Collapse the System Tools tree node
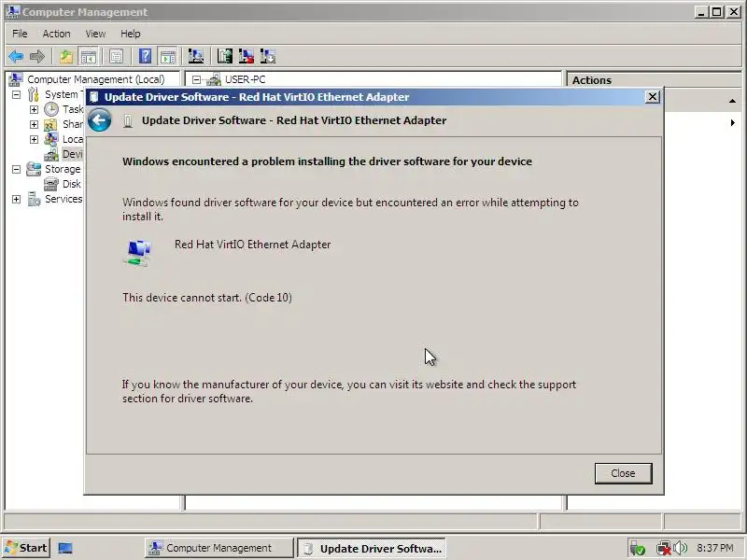The height and width of the screenshot is (560, 747). (16, 94)
